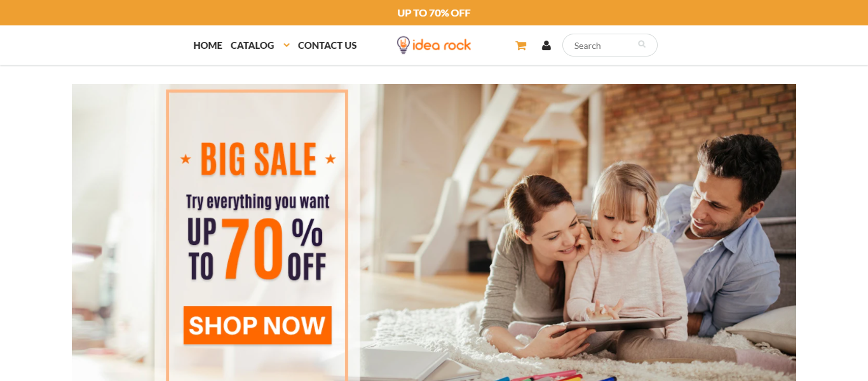Click the star right of BIG SALE
Viewport: 868px width, 381px height.
330,159
